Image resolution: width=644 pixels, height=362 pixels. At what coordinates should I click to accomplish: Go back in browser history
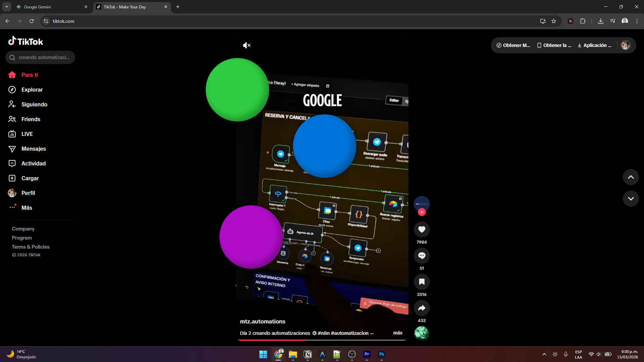7,21
